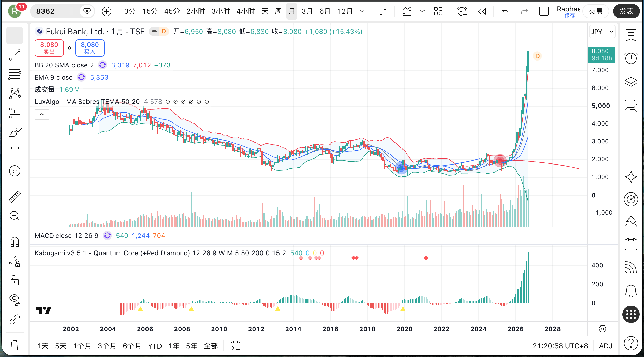644x357 pixels.
Task: Open the economic calendar icon
Action: [x=631, y=244]
